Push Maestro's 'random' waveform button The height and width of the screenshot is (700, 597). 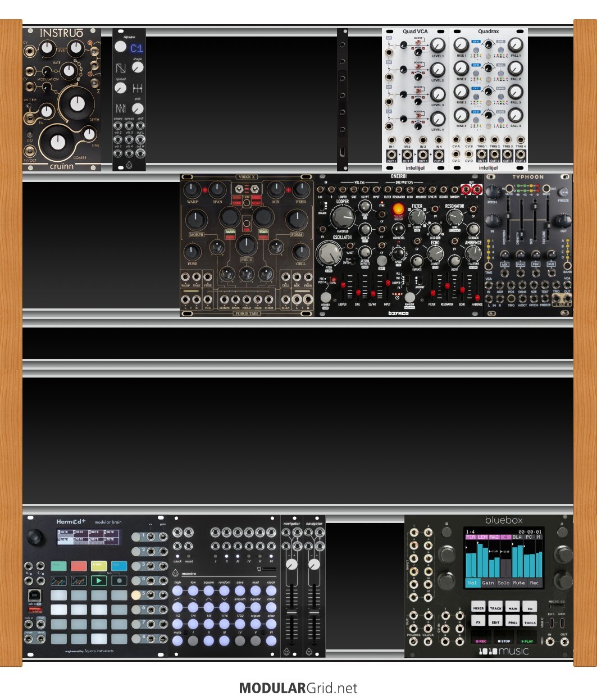[225, 591]
